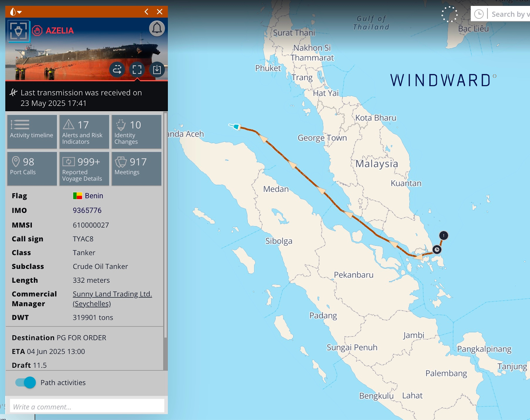Open the Meetings tile
This screenshot has width=530, height=420.
[x=136, y=168]
